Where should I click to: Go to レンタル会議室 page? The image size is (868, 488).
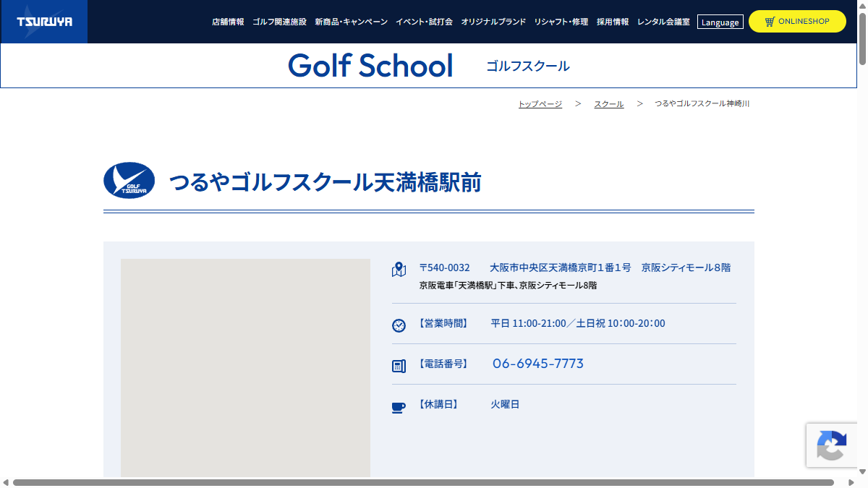(x=663, y=22)
